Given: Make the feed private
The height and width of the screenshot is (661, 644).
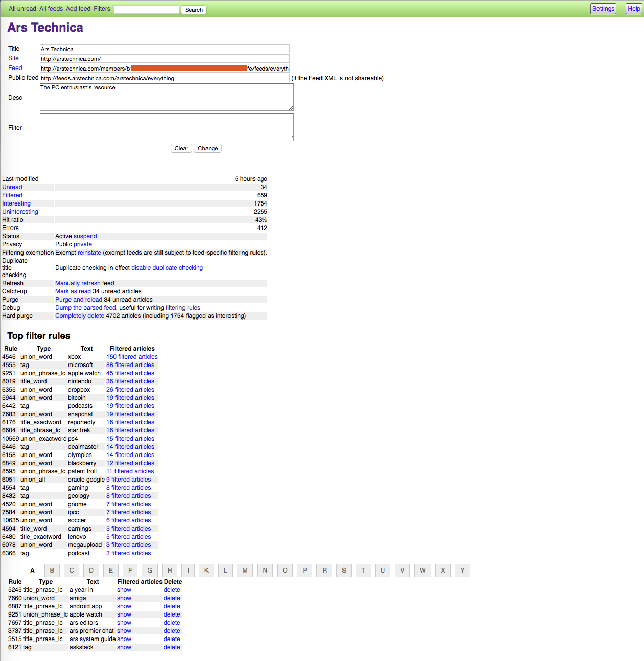Looking at the screenshot, I should (x=82, y=244).
